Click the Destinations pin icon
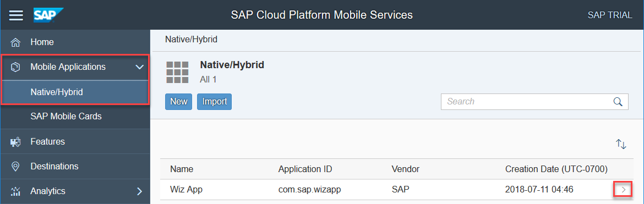Viewport: 644px width, 204px height. click(15, 167)
